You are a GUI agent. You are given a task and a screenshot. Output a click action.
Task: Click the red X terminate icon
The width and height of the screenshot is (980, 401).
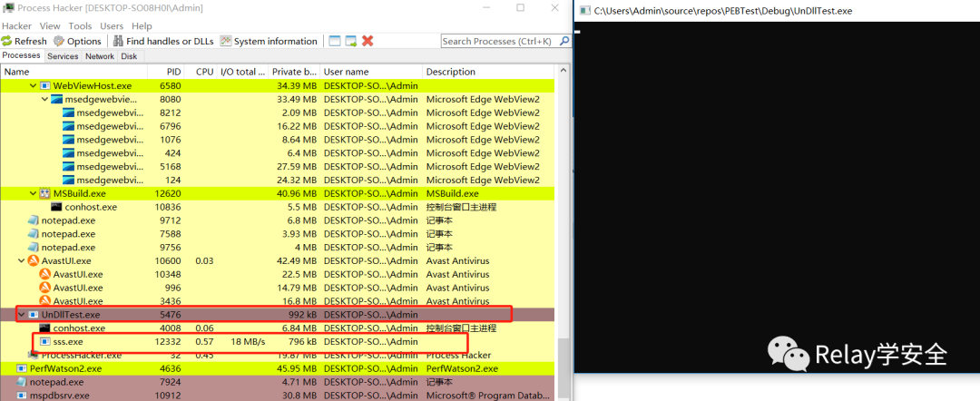(x=368, y=41)
